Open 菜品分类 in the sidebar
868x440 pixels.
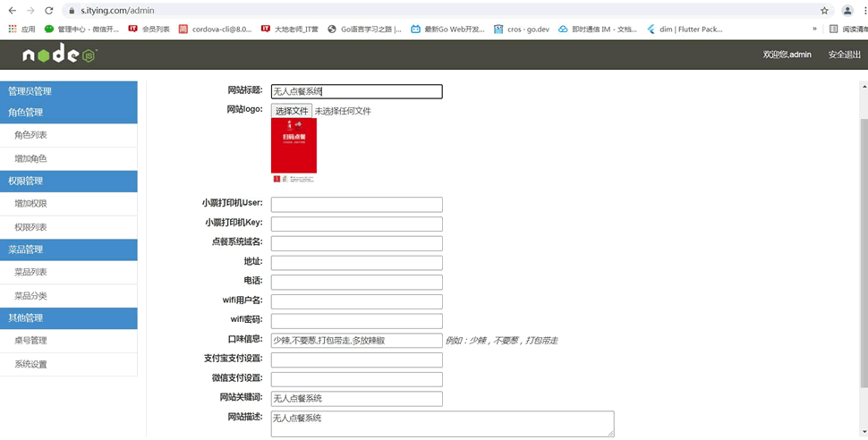(69, 296)
